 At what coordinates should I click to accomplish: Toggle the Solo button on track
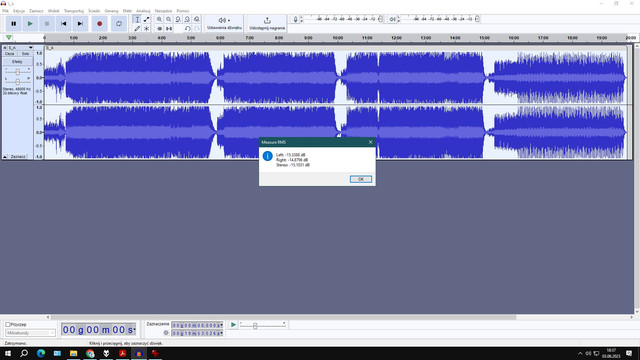(x=25, y=53)
